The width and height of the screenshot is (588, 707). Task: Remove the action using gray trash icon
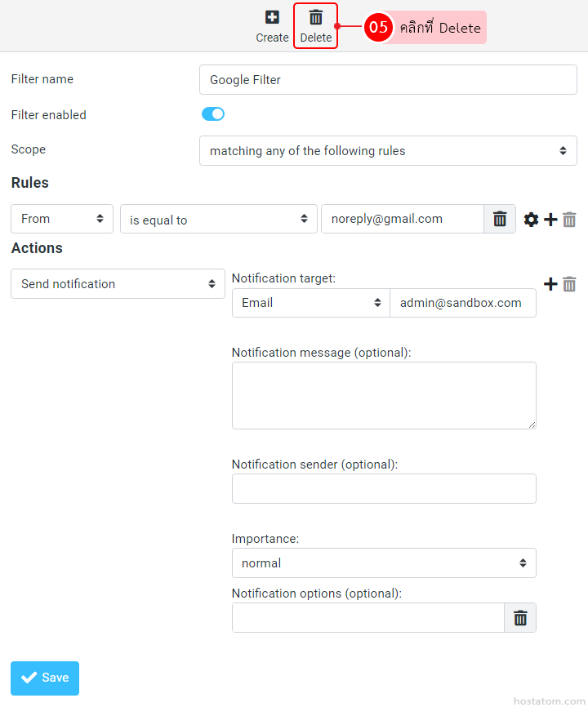(569, 284)
